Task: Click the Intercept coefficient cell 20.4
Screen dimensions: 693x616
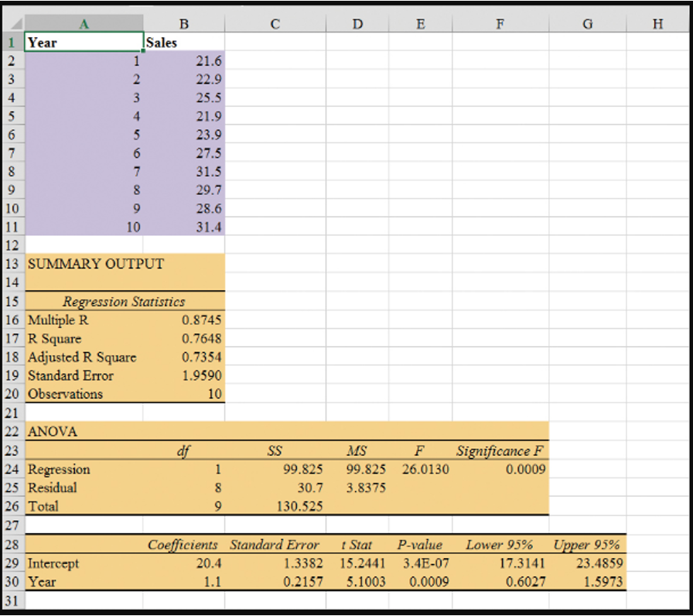Action: click(183, 563)
